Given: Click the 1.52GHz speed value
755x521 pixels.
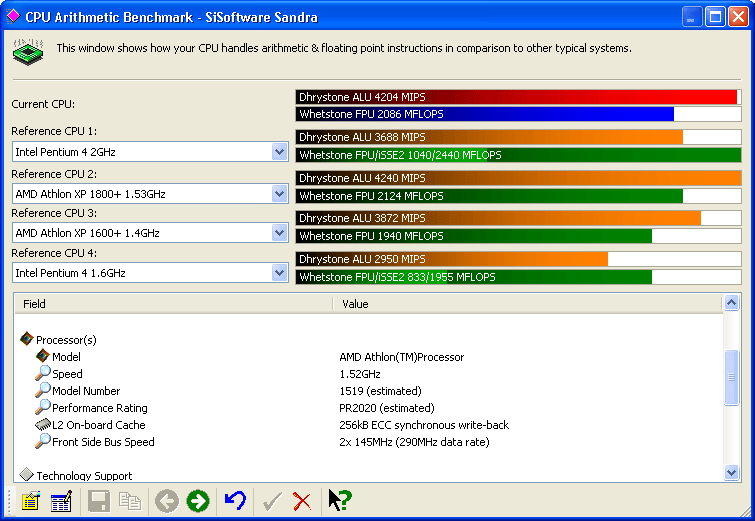Looking at the screenshot, I should click(x=360, y=374).
